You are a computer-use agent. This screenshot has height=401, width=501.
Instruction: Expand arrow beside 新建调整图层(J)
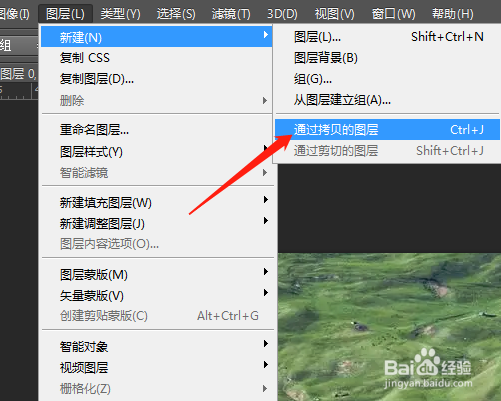click(x=265, y=220)
